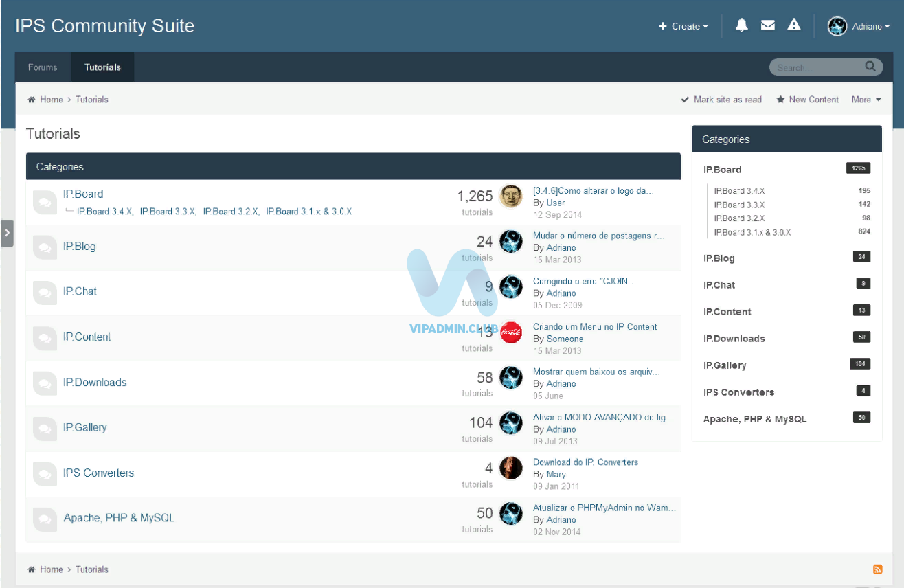Select IP.Board 3.4.X in sidebar

coord(739,190)
